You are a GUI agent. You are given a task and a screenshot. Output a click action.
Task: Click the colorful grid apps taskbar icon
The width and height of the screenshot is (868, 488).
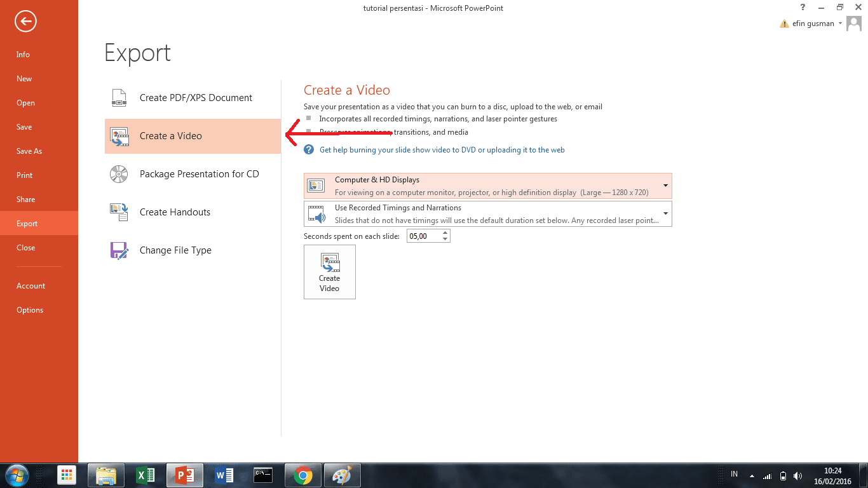pos(67,475)
